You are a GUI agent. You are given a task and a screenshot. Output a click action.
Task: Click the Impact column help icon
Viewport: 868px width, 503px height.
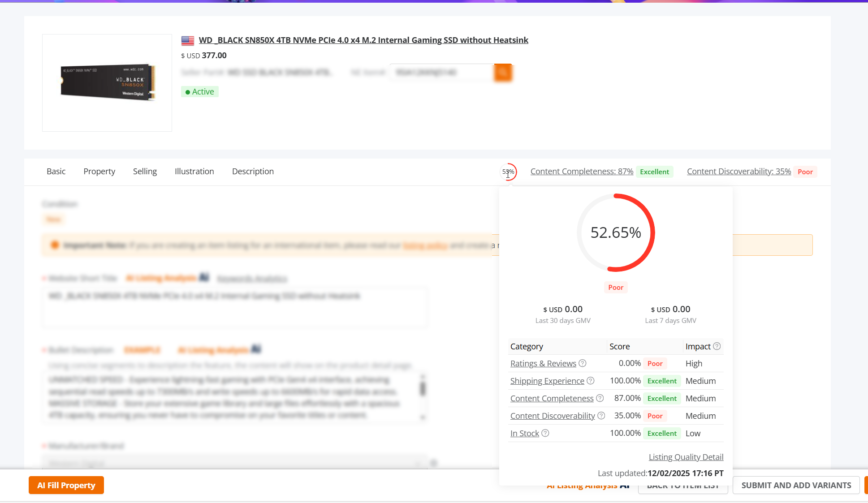click(x=717, y=346)
